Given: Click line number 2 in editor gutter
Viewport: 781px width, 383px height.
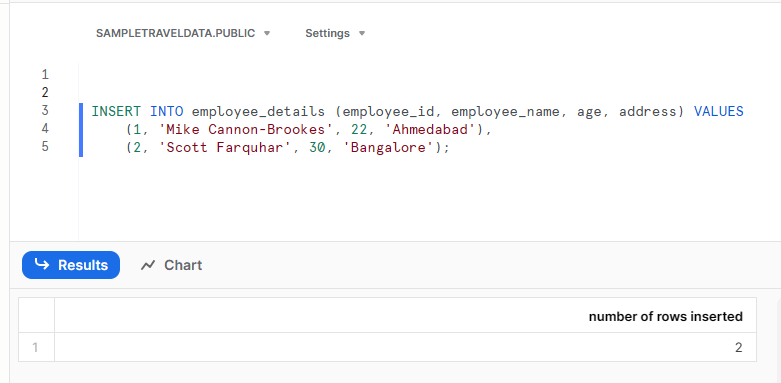Looking at the screenshot, I should tap(45, 93).
